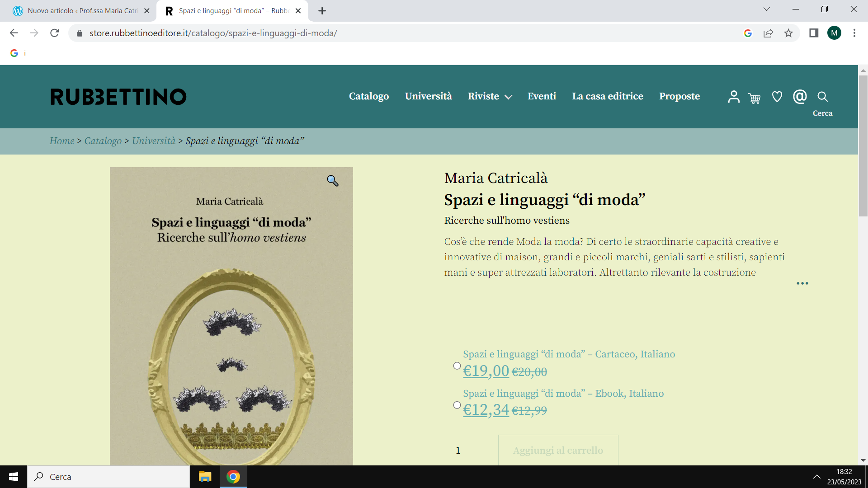The image size is (868, 488).
Task: Click the page vertical scrollbar thumb
Action: tap(863, 145)
